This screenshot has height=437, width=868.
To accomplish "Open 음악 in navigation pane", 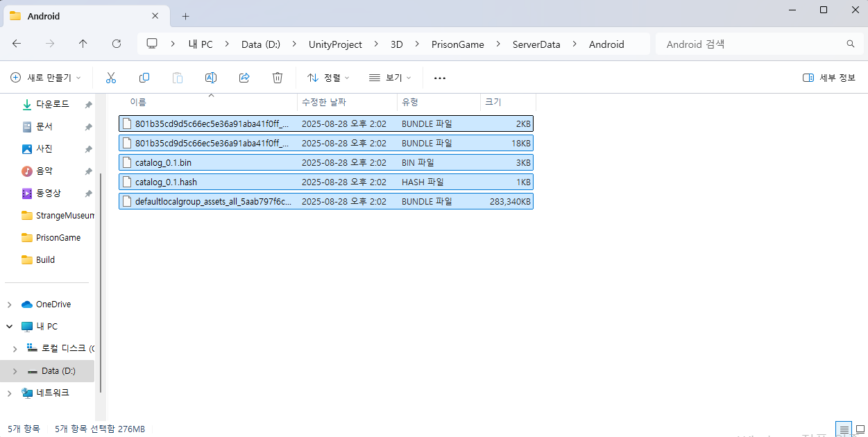I will pyautogui.click(x=44, y=171).
